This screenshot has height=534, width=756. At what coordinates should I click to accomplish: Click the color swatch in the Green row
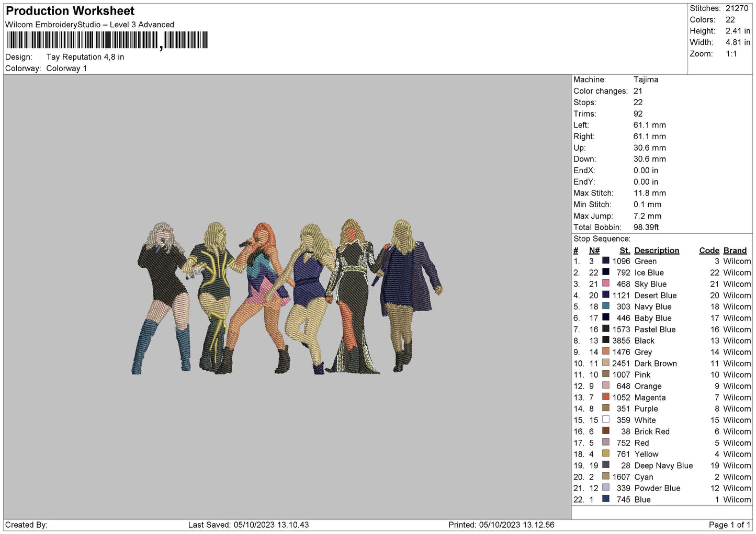[605, 260]
